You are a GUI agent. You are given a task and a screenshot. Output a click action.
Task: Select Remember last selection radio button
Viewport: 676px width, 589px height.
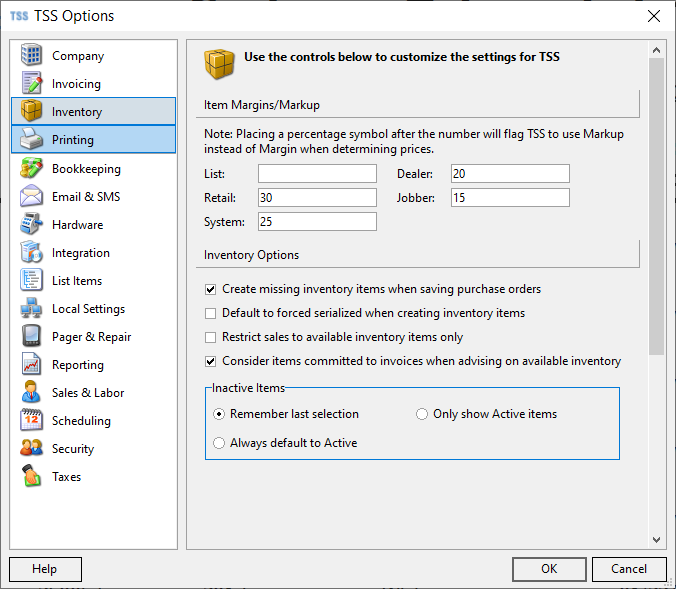(219, 414)
